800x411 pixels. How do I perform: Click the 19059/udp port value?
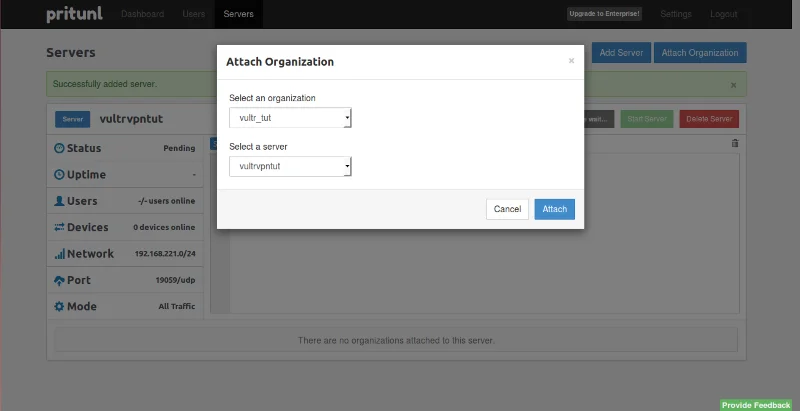pyautogui.click(x=176, y=280)
